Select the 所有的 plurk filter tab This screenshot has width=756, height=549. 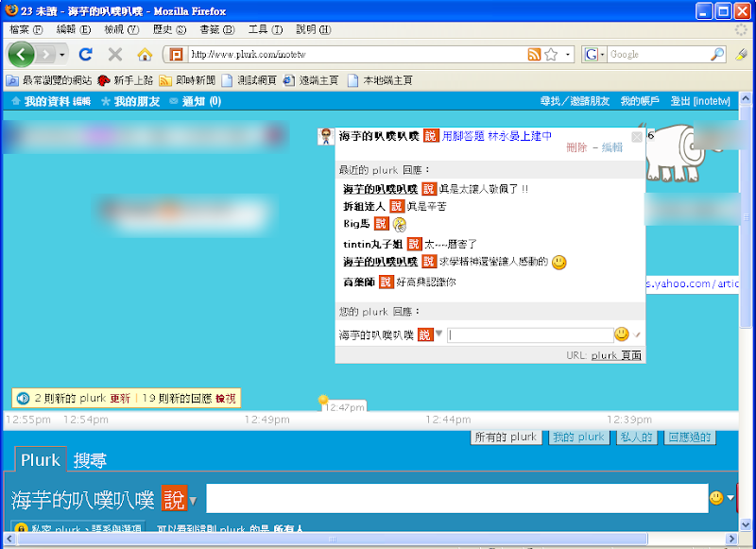(506, 437)
